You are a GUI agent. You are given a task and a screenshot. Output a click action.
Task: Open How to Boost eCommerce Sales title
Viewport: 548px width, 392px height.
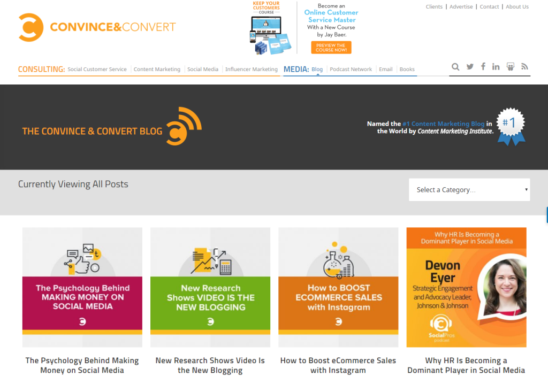point(338,365)
